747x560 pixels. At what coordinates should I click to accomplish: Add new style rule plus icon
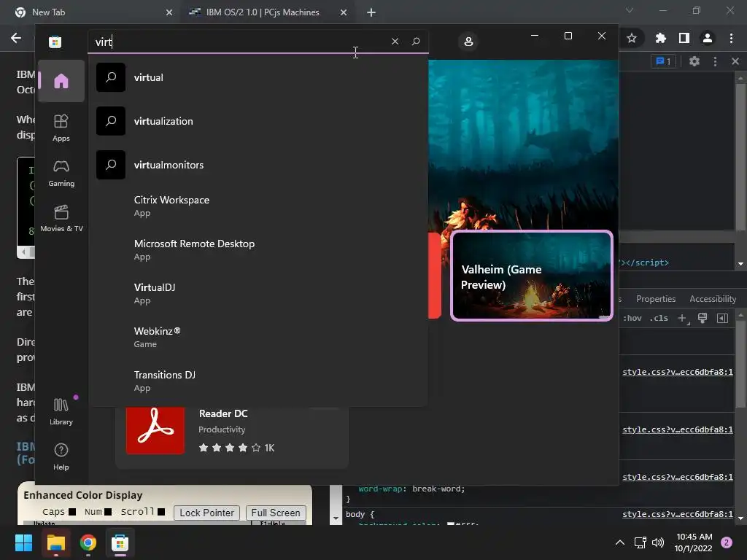pyautogui.click(x=683, y=318)
